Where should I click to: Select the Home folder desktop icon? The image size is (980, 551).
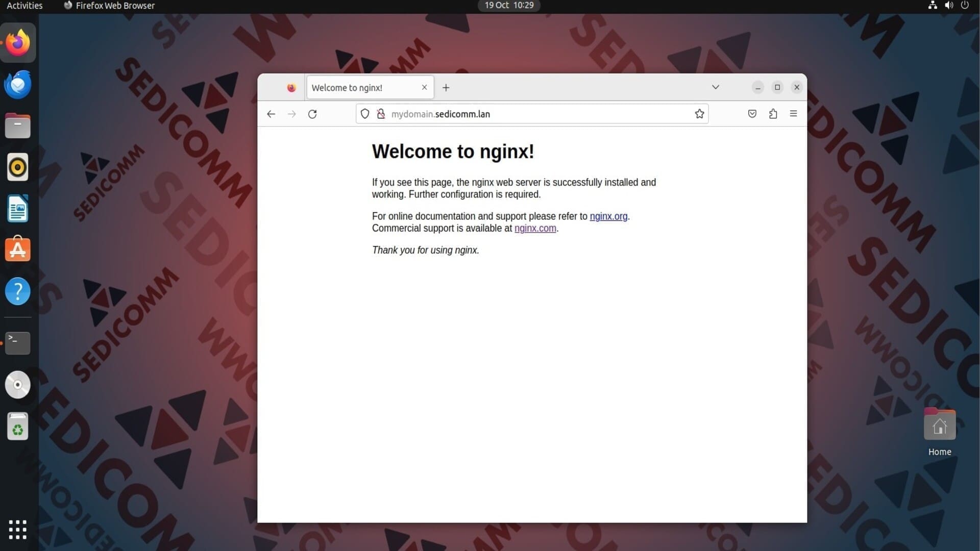tap(940, 432)
